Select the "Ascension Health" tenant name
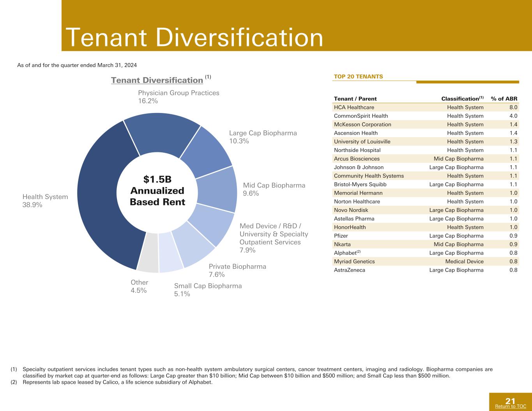Image resolution: width=532 pixels, height=411 pixels. tap(356, 133)
